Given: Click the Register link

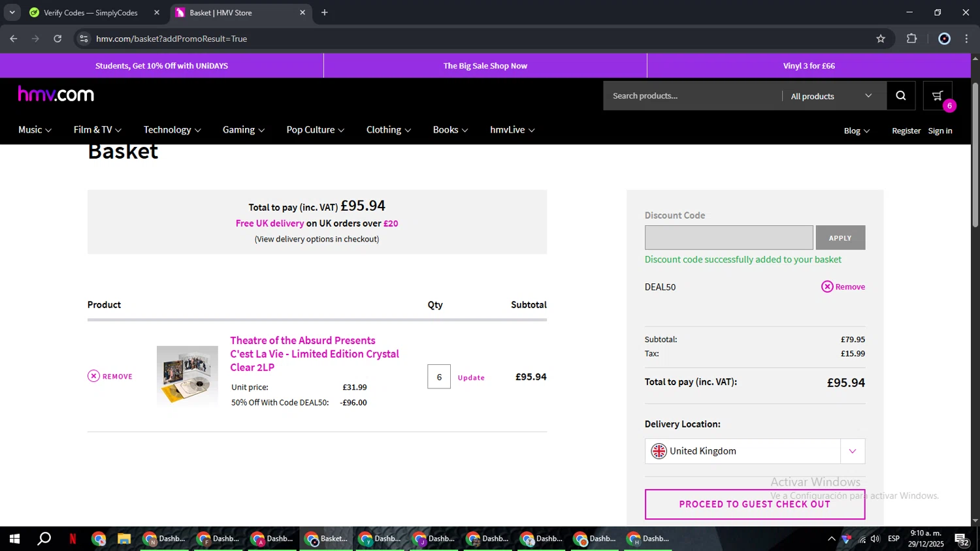Looking at the screenshot, I should click(x=906, y=131).
